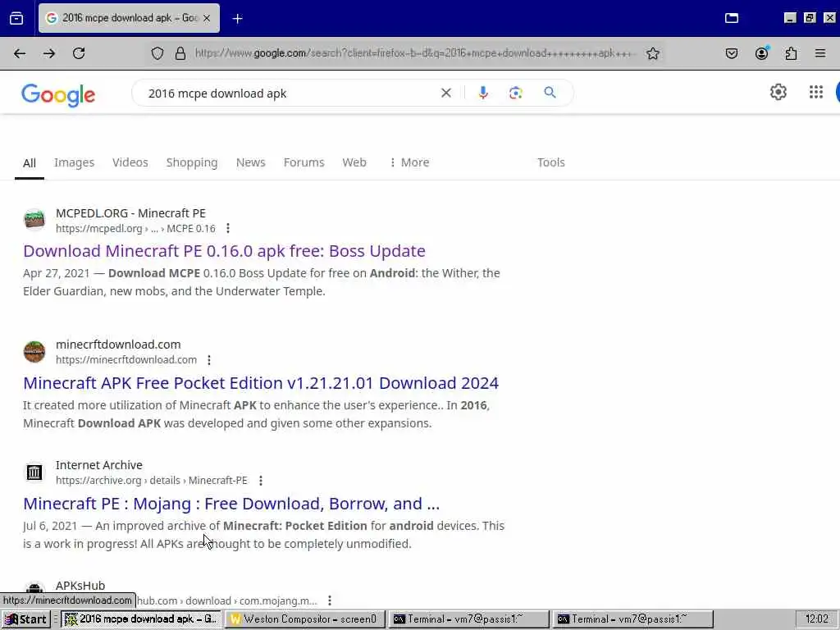Viewport: 840px width, 630px height.
Task: Switch to Web results tab
Action: [x=354, y=162]
